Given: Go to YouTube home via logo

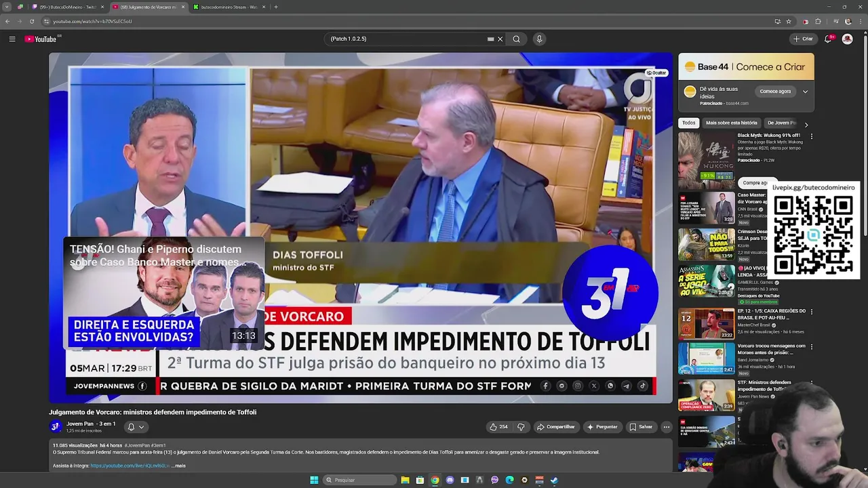Looking at the screenshot, I should (41, 39).
